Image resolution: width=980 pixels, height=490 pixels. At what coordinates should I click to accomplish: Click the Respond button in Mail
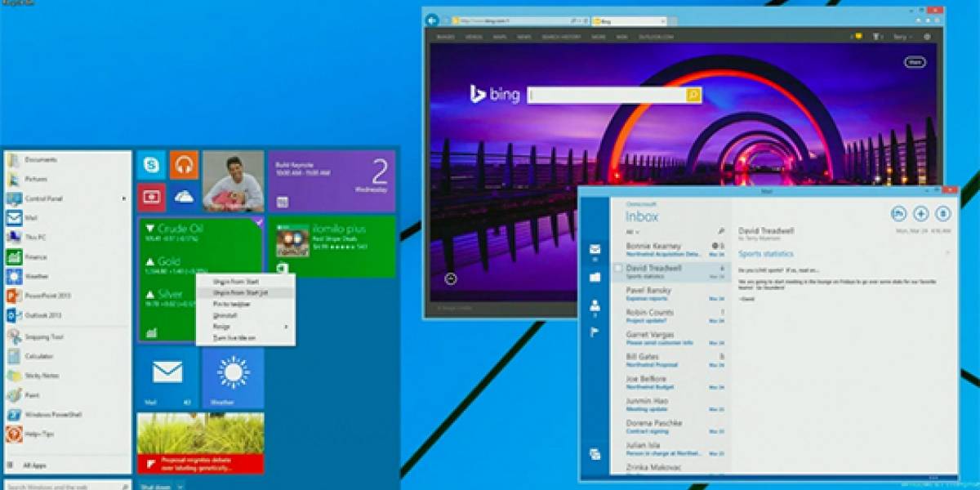898,214
